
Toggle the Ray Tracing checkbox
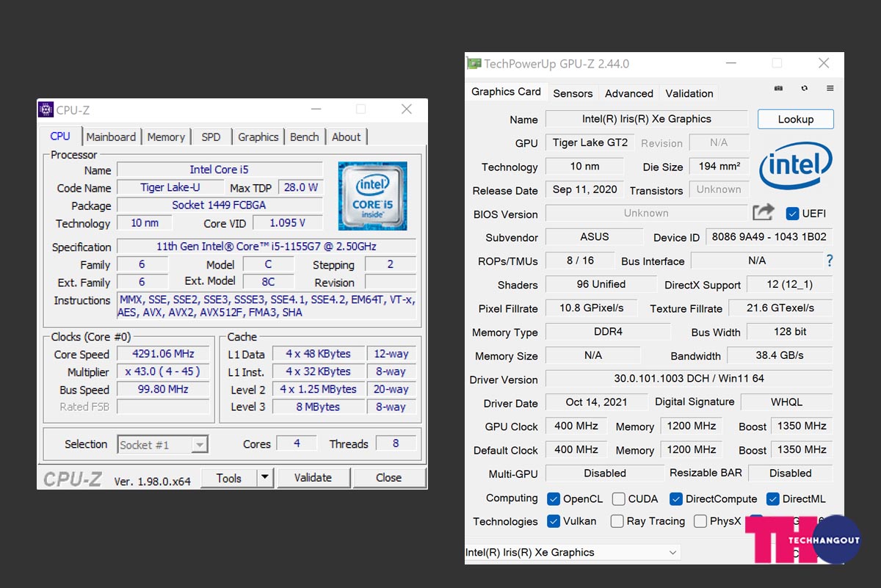[x=617, y=522]
